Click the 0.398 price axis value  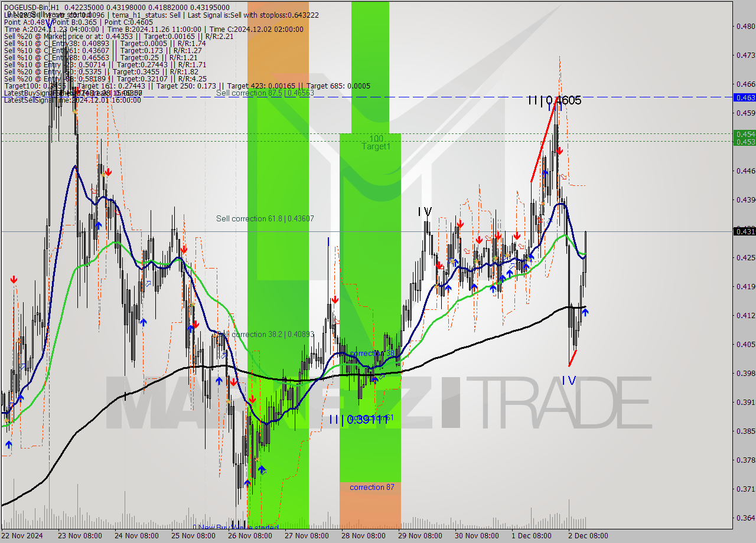(x=746, y=373)
